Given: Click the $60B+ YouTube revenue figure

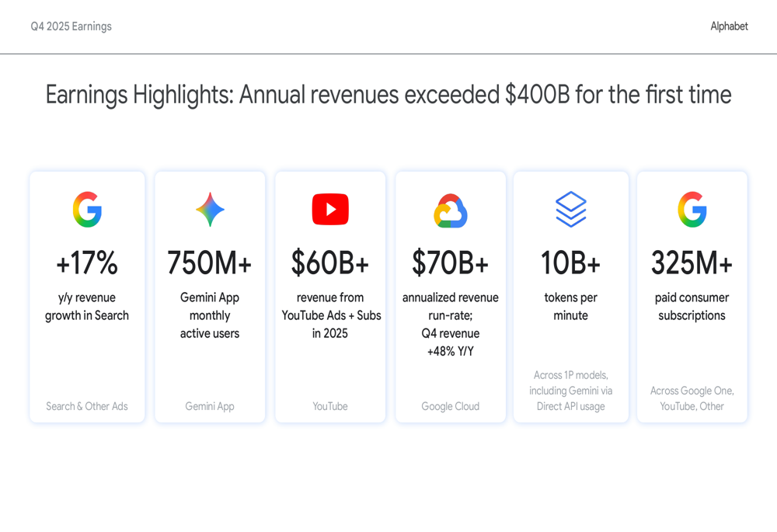Looking at the screenshot, I should coord(330,264).
